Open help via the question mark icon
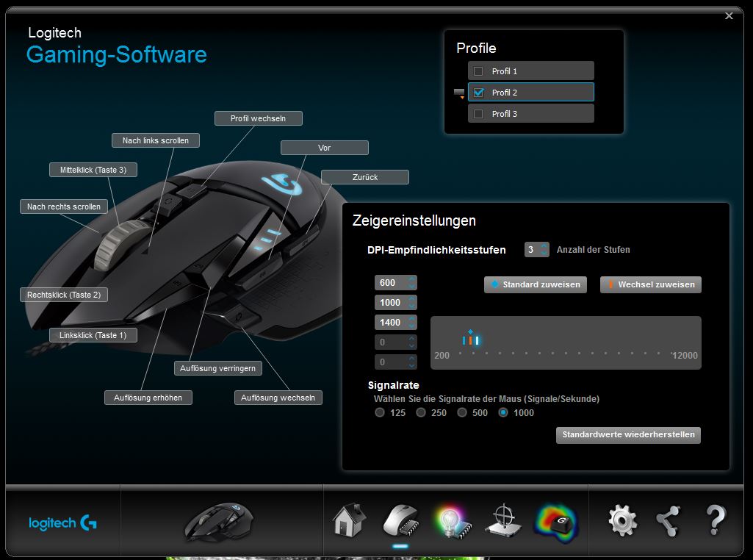This screenshot has width=753, height=560. (x=715, y=520)
